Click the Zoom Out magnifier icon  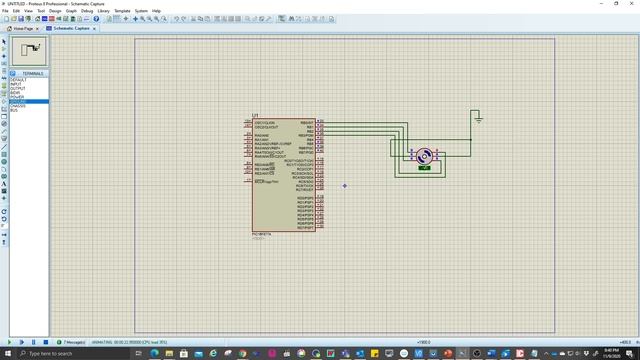[x=150, y=19]
